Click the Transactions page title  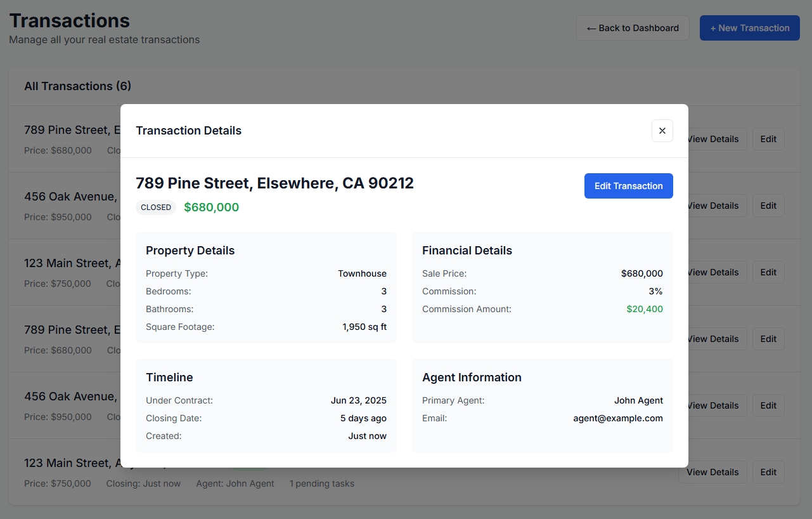pyautogui.click(x=69, y=20)
